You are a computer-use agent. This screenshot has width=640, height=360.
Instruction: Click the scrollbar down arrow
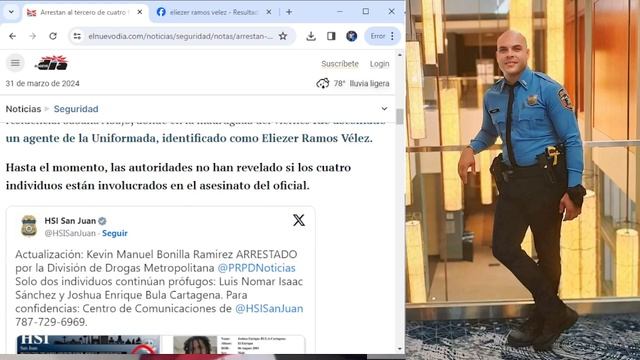point(400,349)
